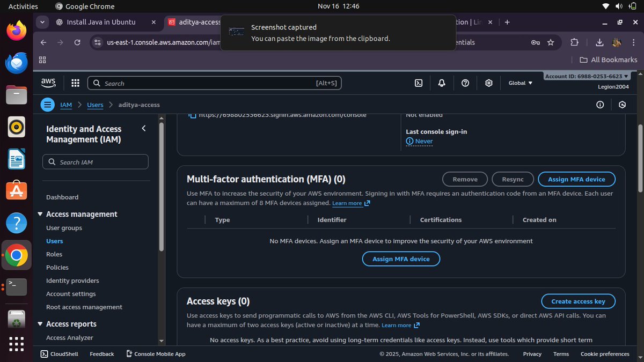Open Ubuntu Software from the dock
Screen dimensions: 644x362
[17, 191]
